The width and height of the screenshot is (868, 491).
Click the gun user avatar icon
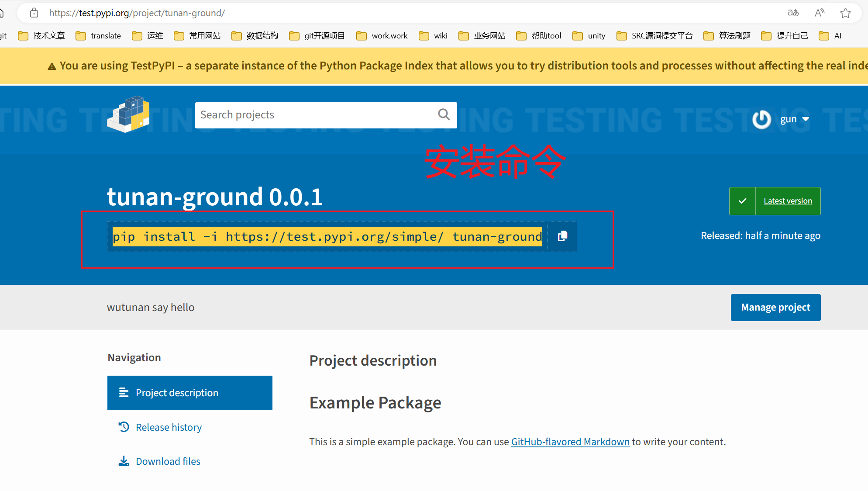point(761,119)
